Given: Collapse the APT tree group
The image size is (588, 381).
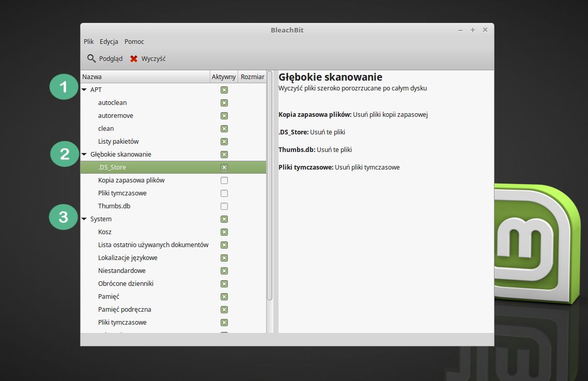Looking at the screenshot, I should coord(84,90).
